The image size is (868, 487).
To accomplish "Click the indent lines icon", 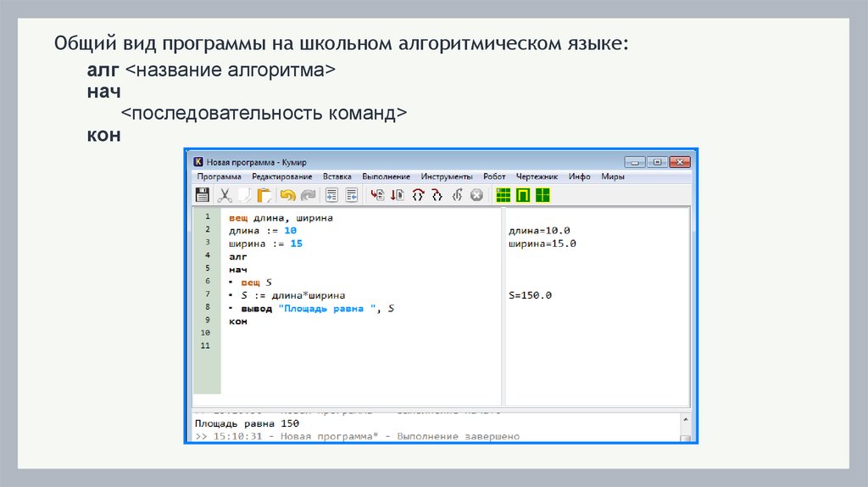I will click(331, 195).
